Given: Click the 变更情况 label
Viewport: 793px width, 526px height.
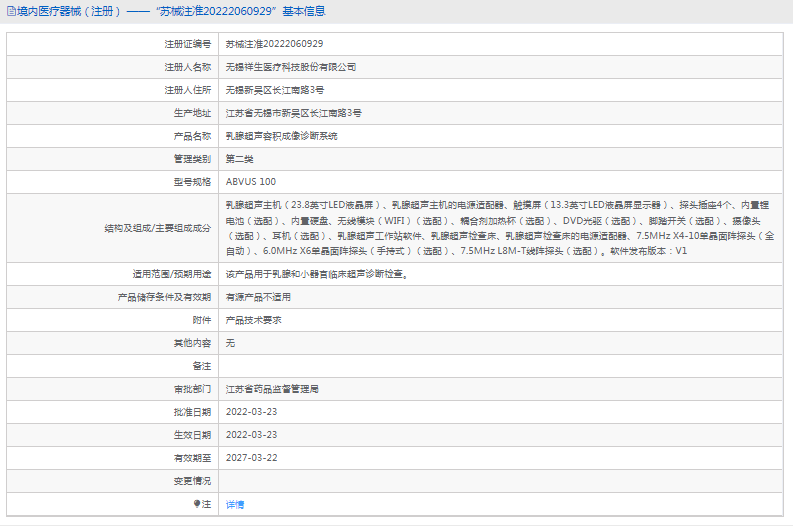Looking at the screenshot, I should pyautogui.click(x=192, y=481).
